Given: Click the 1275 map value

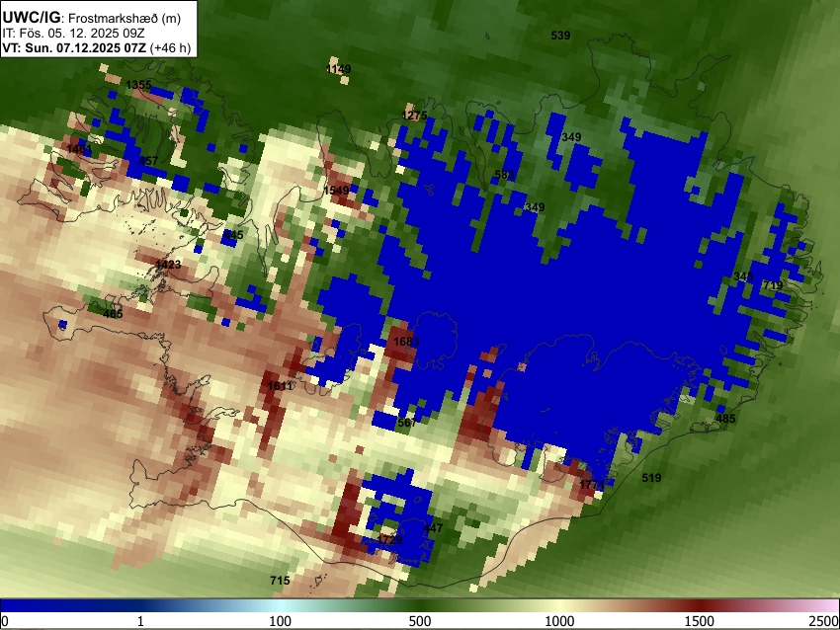Looking at the screenshot, I should (415, 116).
